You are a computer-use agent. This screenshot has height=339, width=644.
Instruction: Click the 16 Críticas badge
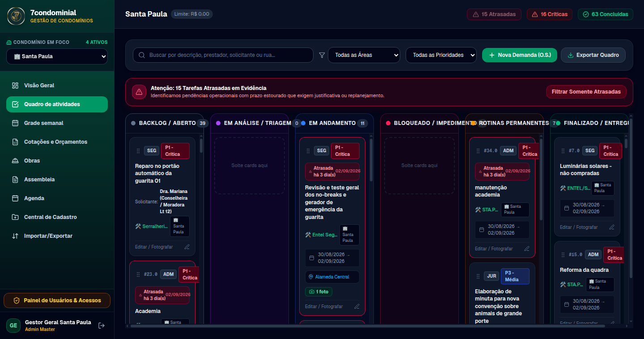point(550,14)
